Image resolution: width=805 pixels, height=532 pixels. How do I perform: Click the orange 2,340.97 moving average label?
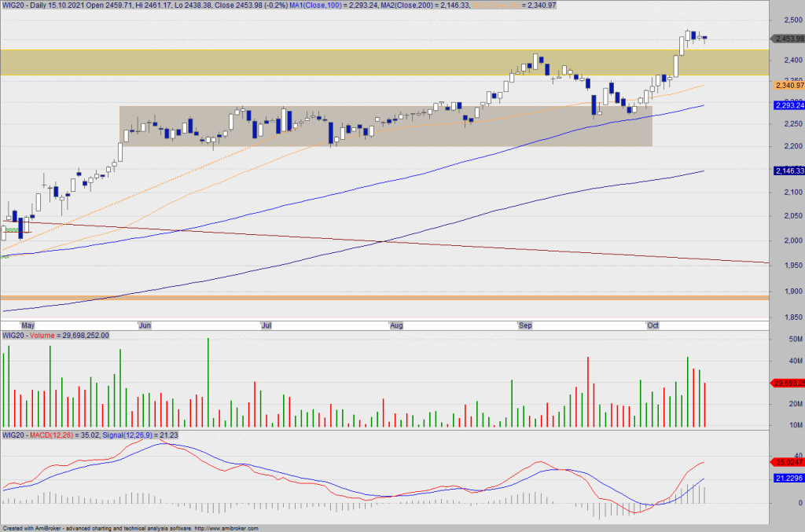coord(788,86)
